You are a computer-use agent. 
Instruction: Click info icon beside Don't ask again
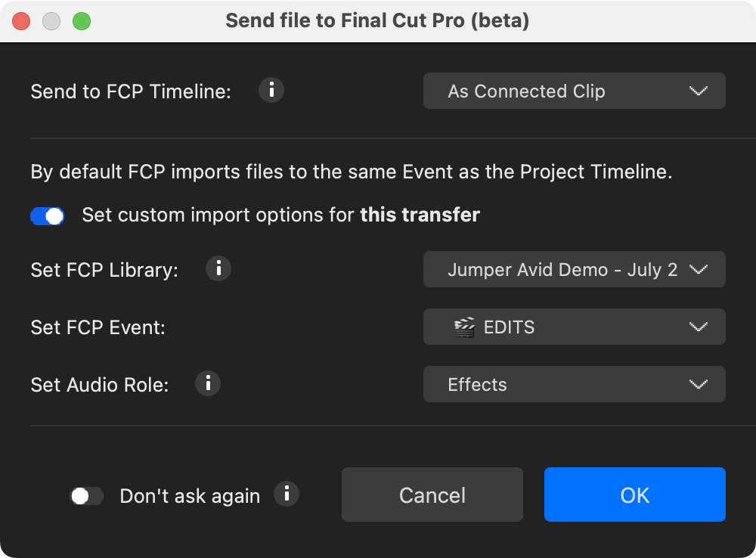click(287, 494)
